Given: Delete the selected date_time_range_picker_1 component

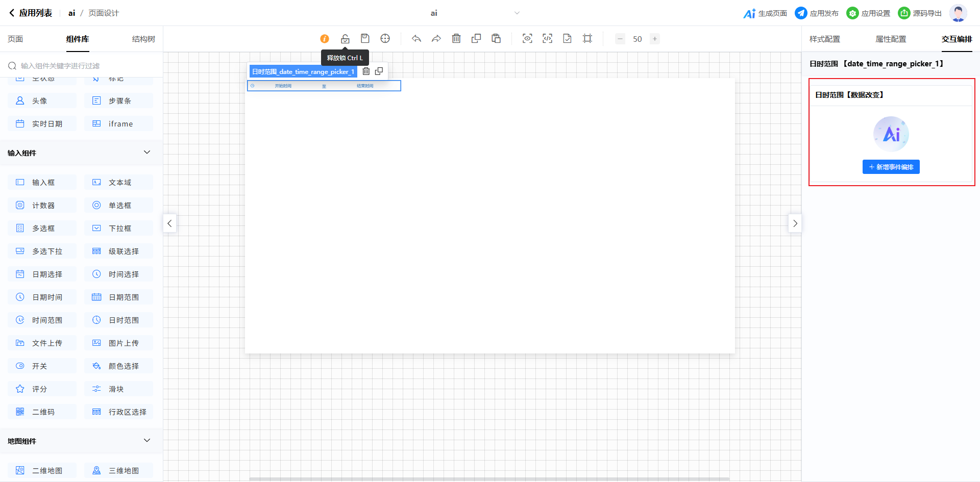Looking at the screenshot, I should pyautogui.click(x=366, y=71).
